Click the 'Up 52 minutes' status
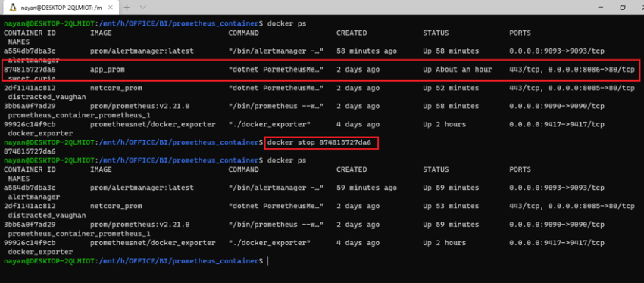The width and height of the screenshot is (644, 283). click(451, 88)
